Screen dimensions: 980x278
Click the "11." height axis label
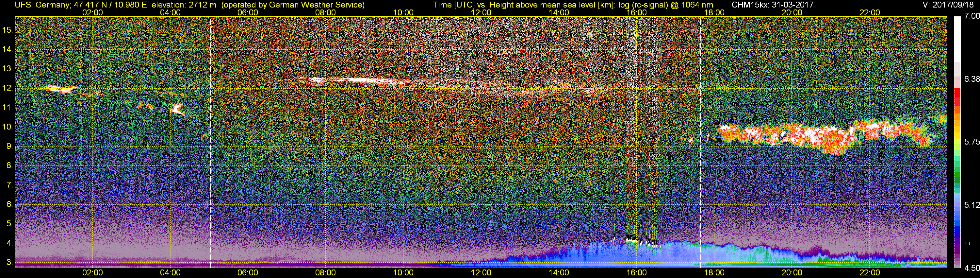(x=7, y=107)
